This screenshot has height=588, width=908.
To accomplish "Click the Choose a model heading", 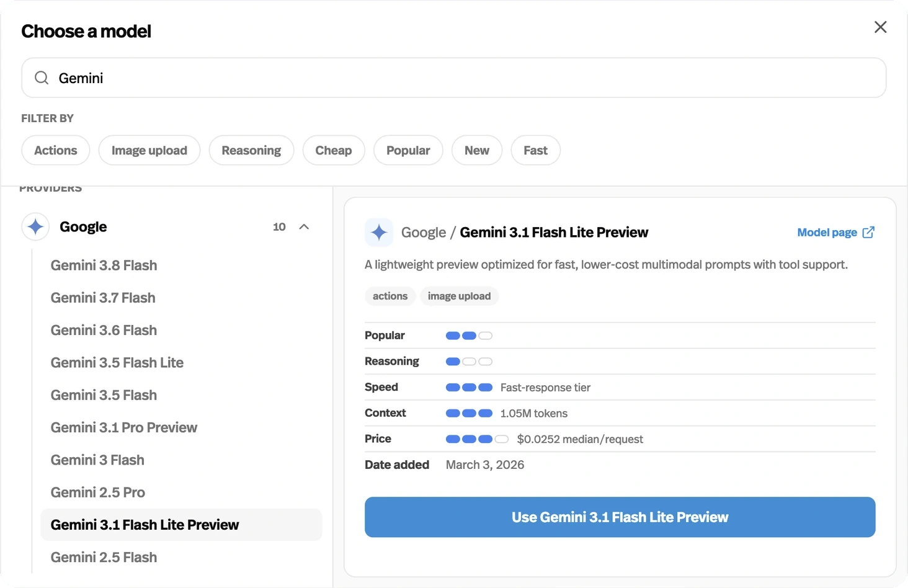I will pyautogui.click(x=86, y=31).
